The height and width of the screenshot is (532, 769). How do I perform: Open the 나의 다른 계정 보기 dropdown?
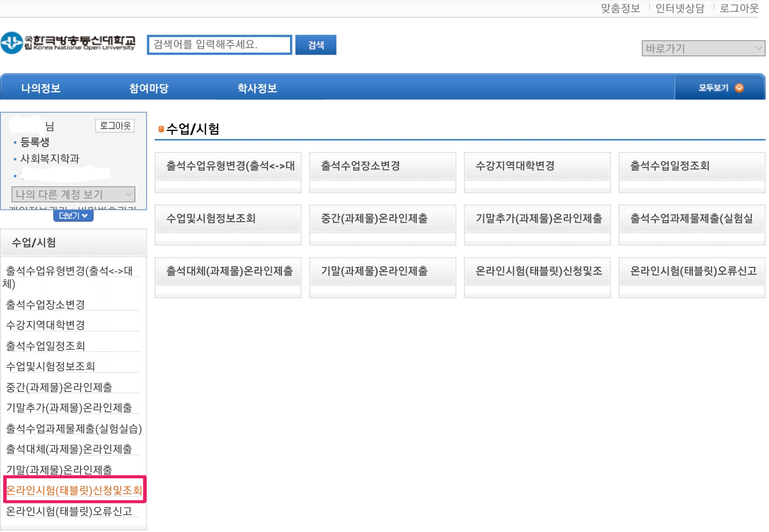click(74, 194)
